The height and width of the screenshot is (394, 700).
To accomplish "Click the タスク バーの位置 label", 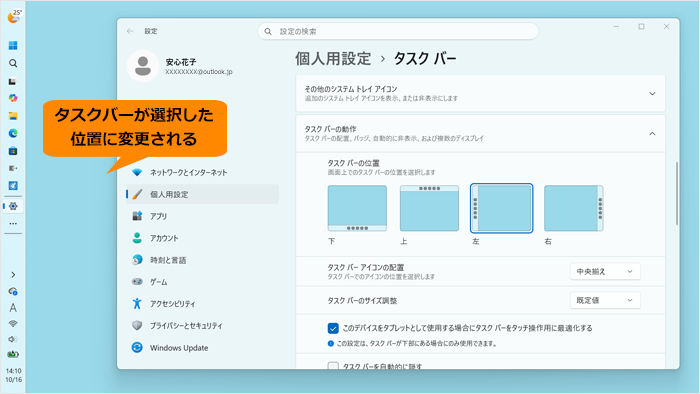I will (x=353, y=163).
